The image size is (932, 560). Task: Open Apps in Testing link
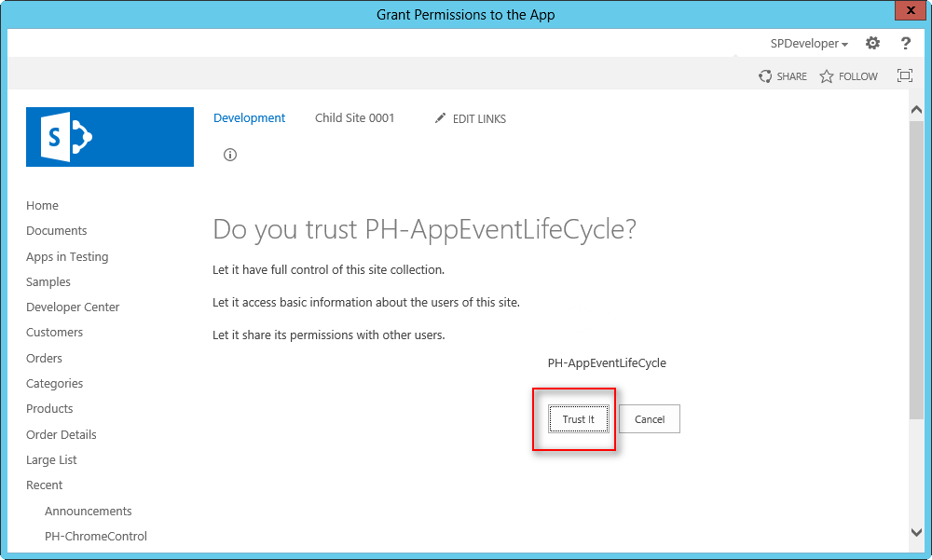pos(67,256)
